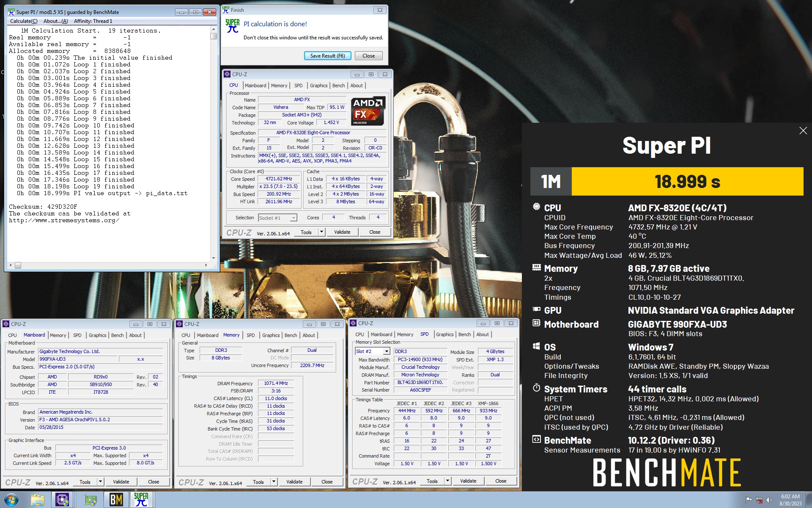Image resolution: width=812 pixels, height=508 pixels.
Task: Click the CPU-Z Mainboard window title icon
Action: (6, 324)
